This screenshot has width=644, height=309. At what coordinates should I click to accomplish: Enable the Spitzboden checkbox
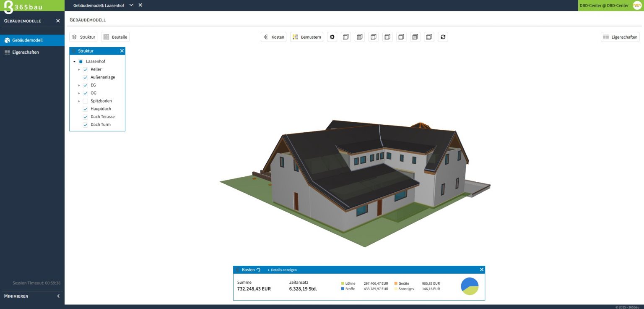tap(86, 101)
